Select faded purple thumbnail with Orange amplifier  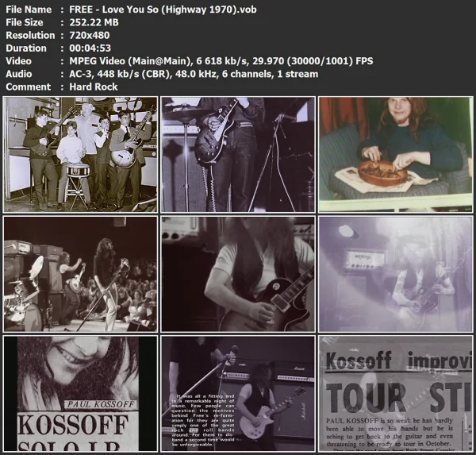(396, 274)
